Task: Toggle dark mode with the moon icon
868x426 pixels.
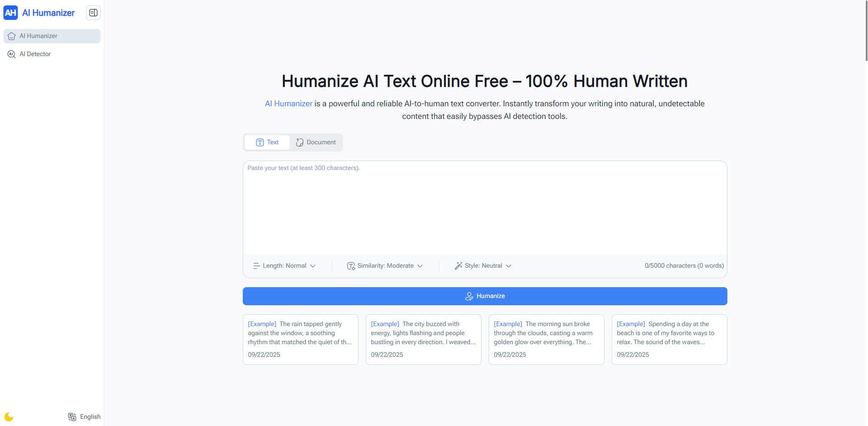Action: click(9, 417)
